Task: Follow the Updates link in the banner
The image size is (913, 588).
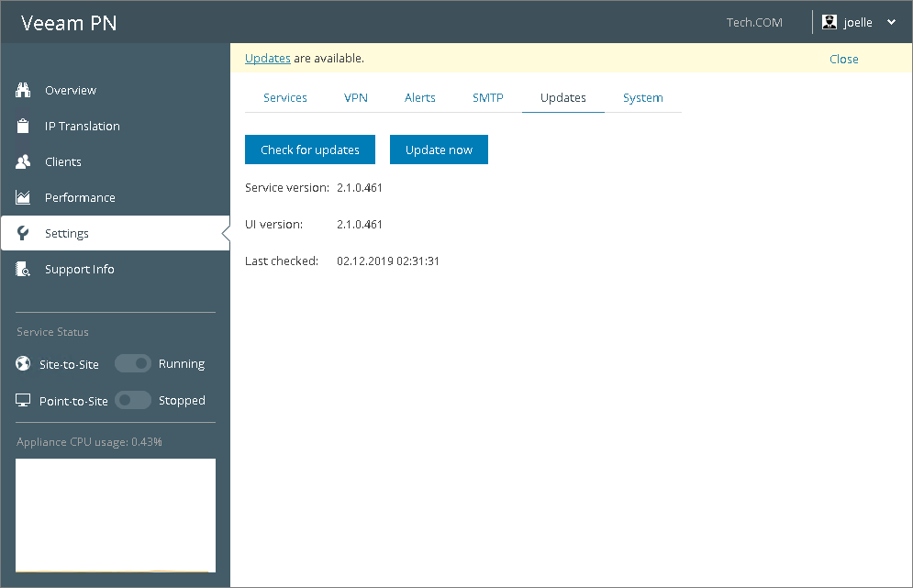Action: [267, 58]
